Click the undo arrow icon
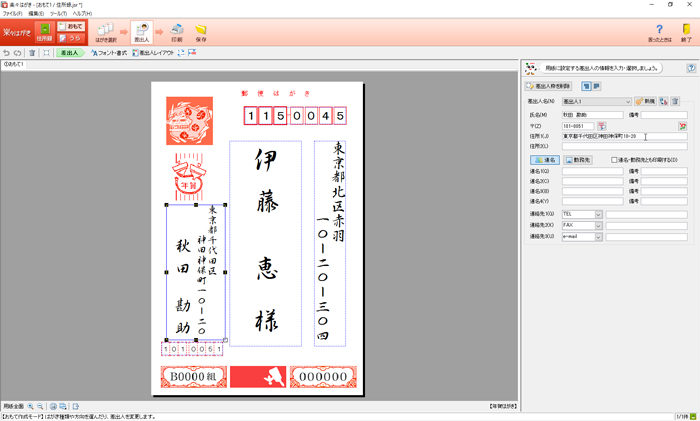 (x=7, y=52)
